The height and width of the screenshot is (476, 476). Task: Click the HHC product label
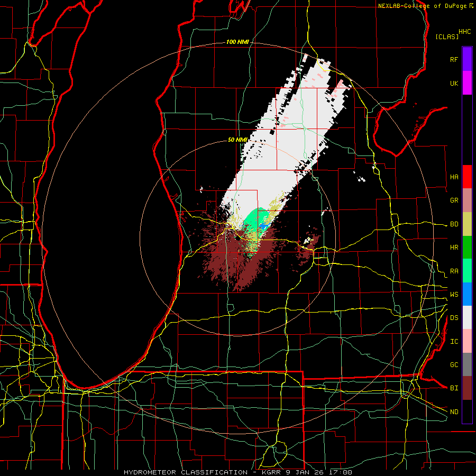[x=465, y=32]
